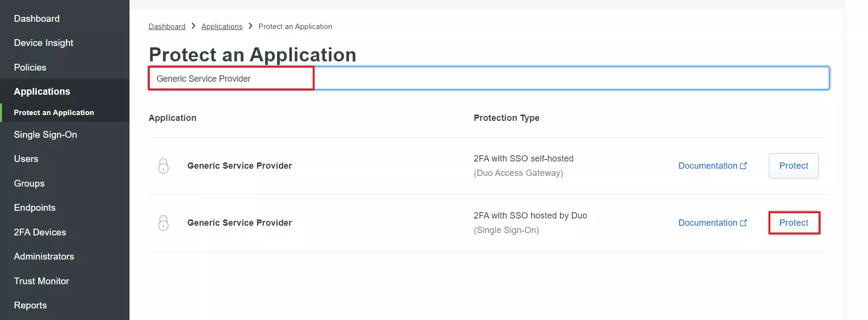868x320 pixels.
Task: Protect self-hosted Duo Access Gateway provider
Action: click(794, 166)
